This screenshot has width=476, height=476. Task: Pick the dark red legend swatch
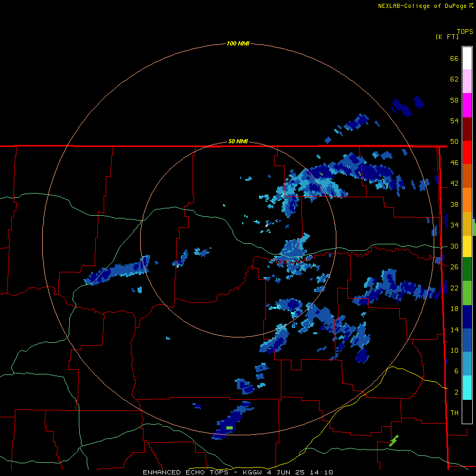(467, 129)
